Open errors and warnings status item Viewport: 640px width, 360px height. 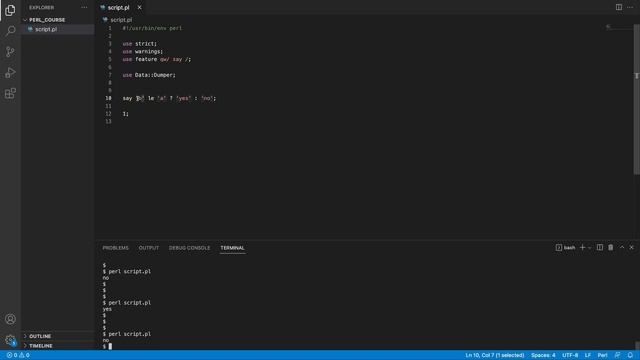click(x=18, y=355)
